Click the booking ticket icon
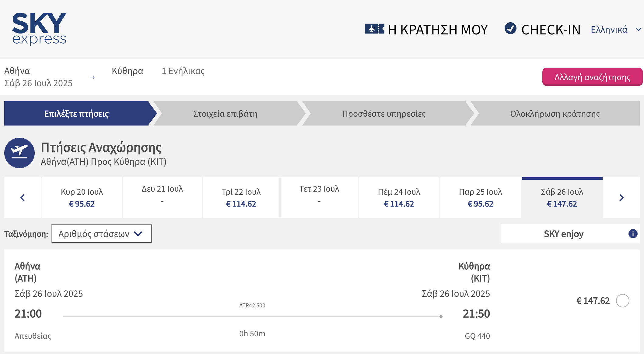Screen dimensions: 644x354 374,29
